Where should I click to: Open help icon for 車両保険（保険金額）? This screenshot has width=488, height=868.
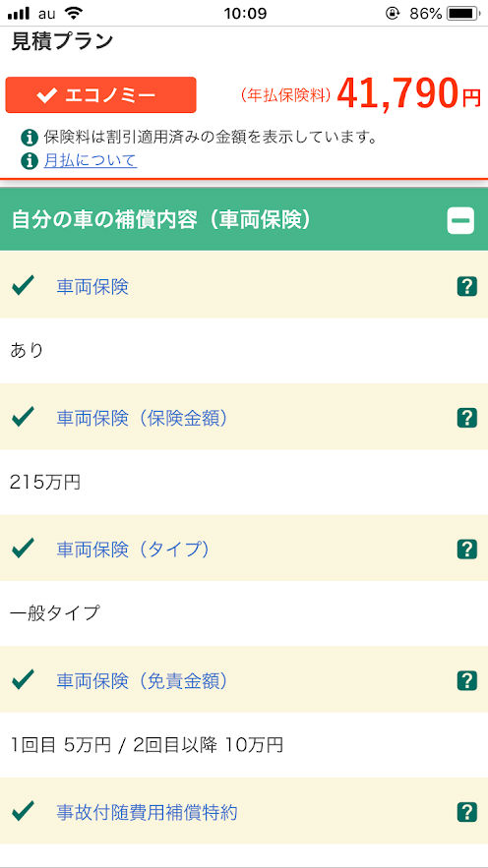(x=467, y=418)
